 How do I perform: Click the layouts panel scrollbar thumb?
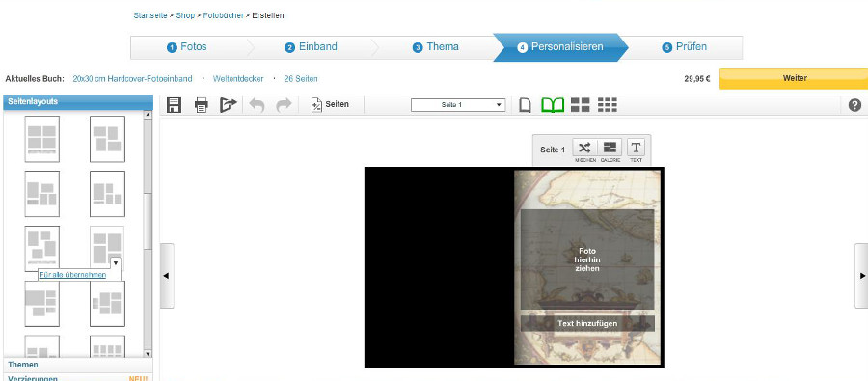[148, 222]
